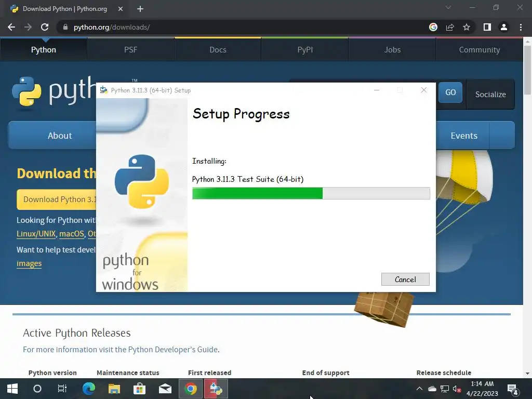Follow the Linux/UNIX download link
Screen dimensions: 532x399
click(36, 234)
